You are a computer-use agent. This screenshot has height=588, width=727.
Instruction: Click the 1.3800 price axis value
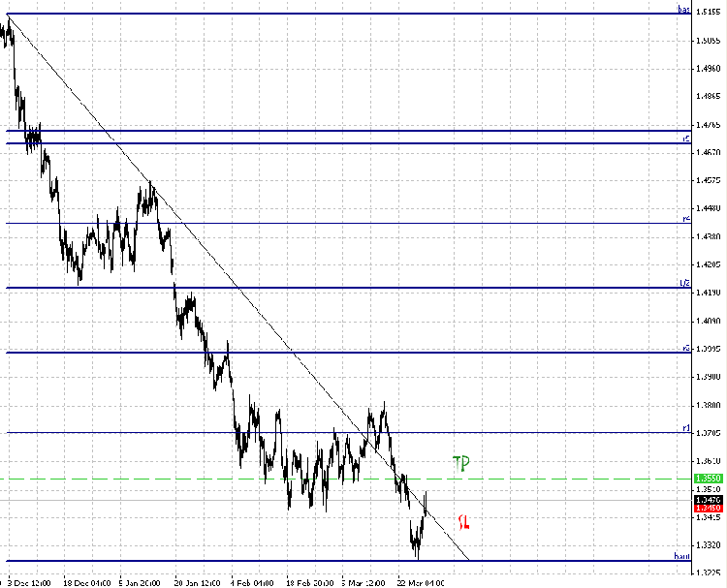tap(709, 406)
